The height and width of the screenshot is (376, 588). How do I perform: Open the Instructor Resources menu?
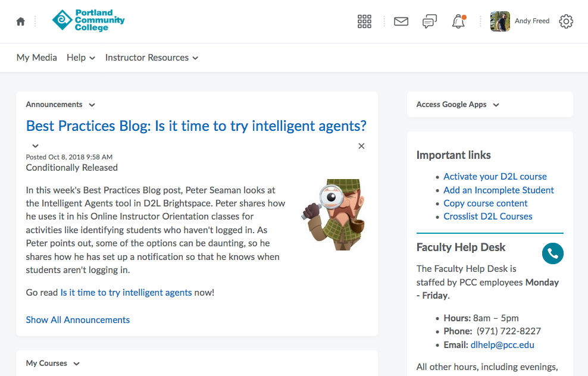(x=152, y=58)
